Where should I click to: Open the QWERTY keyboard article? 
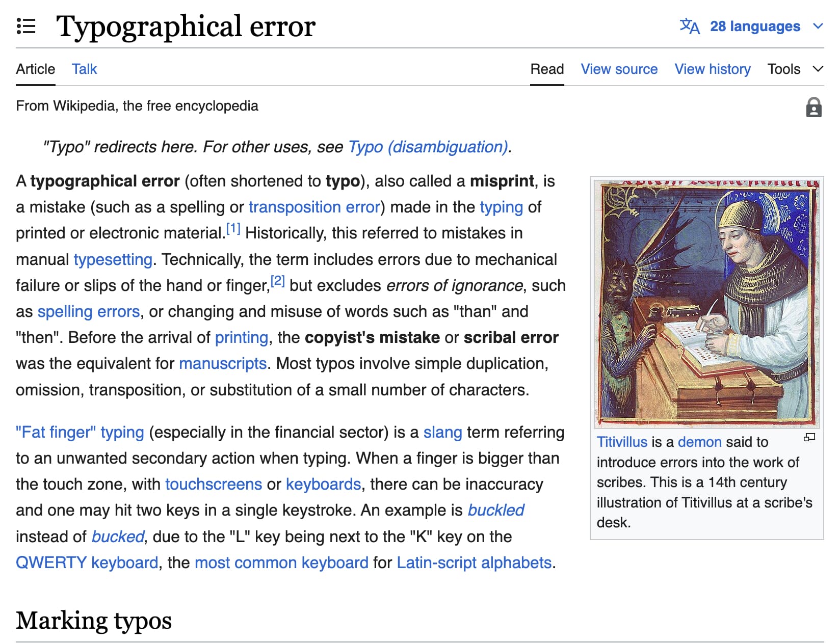(87, 562)
